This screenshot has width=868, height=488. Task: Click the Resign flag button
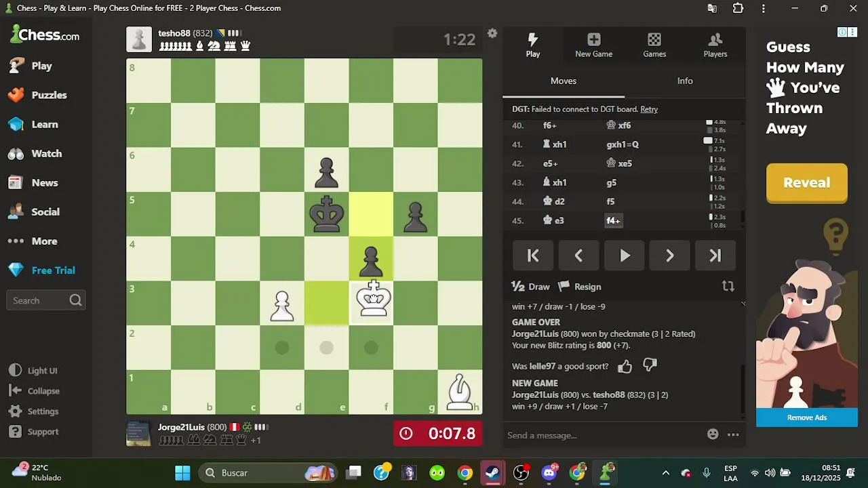click(580, 287)
